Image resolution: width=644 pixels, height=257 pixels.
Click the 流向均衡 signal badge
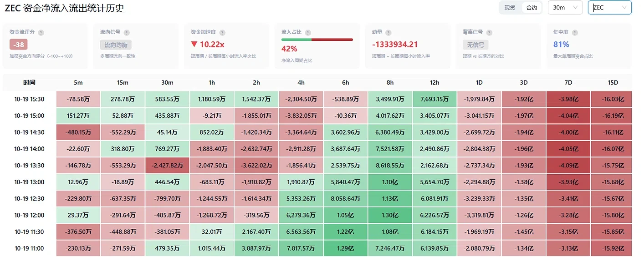click(x=116, y=45)
